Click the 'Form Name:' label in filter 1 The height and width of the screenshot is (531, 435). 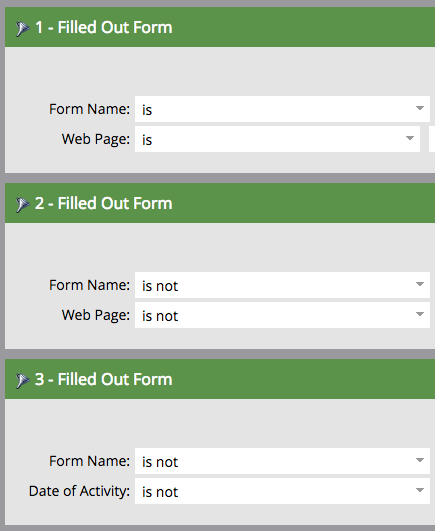tap(89, 109)
